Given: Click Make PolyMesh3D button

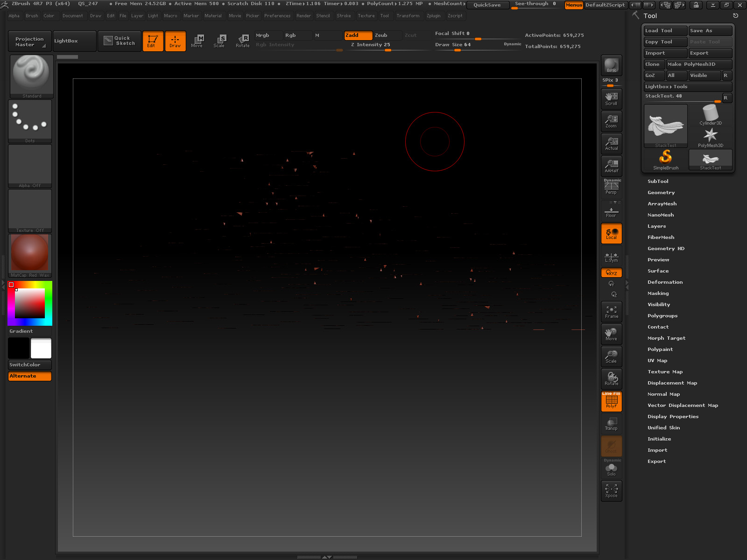Looking at the screenshot, I should click(x=699, y=64).
